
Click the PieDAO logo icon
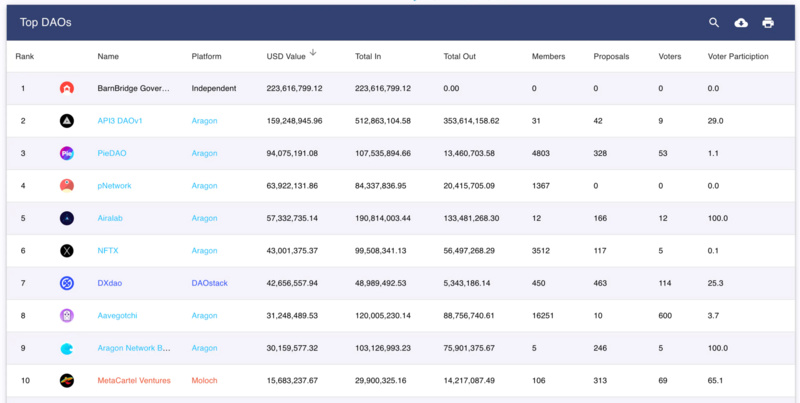tap(67, 153)
